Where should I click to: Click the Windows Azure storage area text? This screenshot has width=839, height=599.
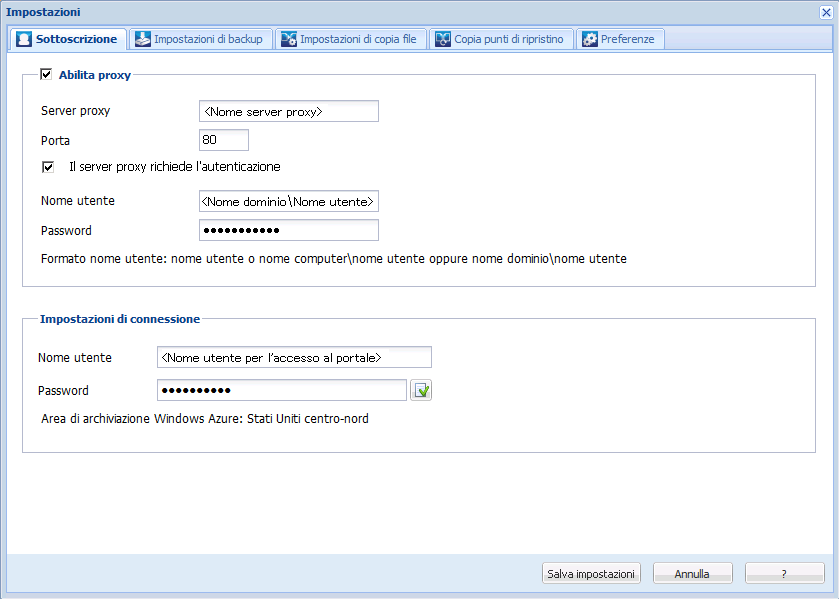click(205, 419)
